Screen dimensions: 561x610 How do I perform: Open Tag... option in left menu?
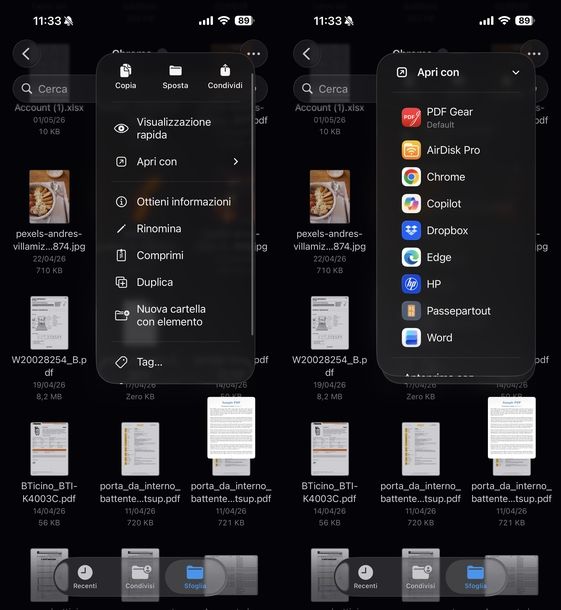[175, 362]
